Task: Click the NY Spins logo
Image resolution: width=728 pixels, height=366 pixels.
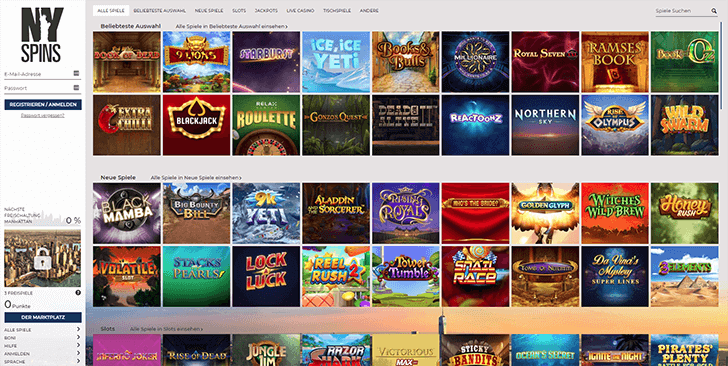Action: [x=42, y=35]
